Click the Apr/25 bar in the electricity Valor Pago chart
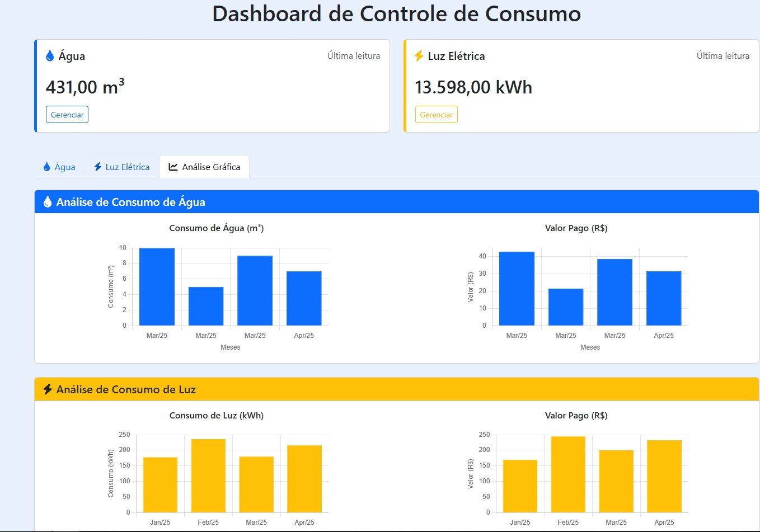The width and height of the screenshot is (760, 532). pos(664,475)
